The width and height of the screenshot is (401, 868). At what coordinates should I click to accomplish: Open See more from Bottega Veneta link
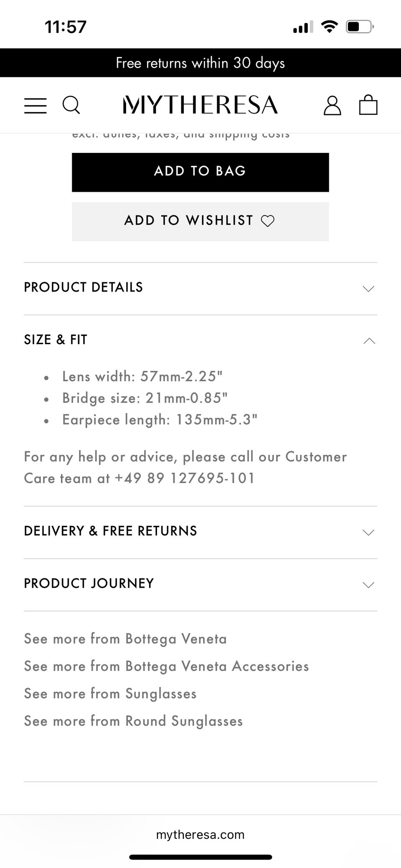(125, 639)
